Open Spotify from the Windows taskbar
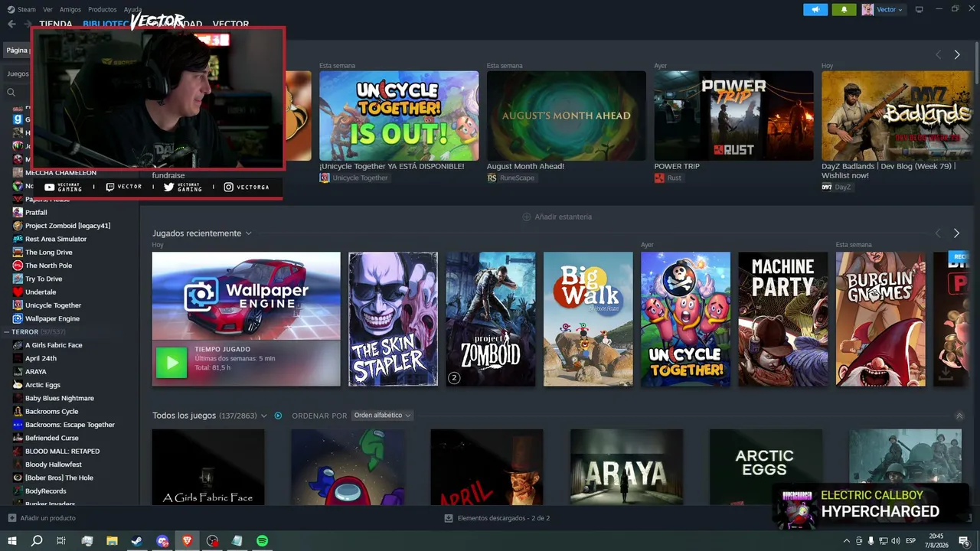Image resolution: width=980 pixels, height=551 pixels. [263, 541]
